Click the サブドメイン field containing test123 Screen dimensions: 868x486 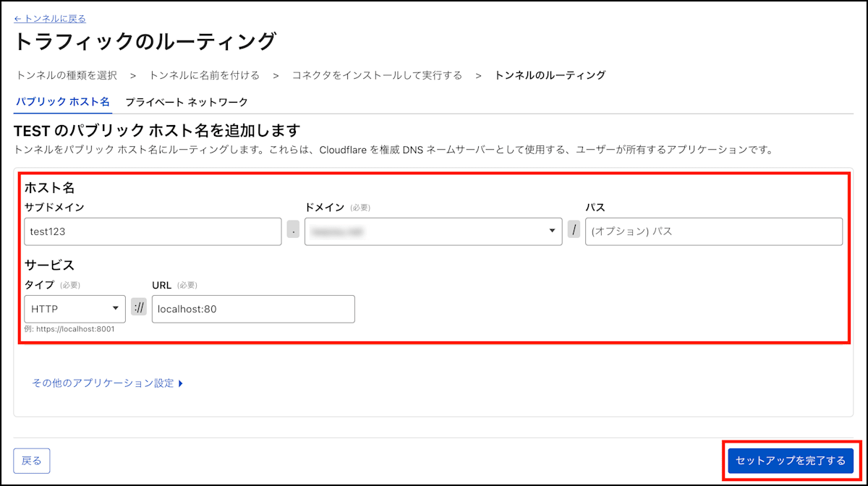153,231
